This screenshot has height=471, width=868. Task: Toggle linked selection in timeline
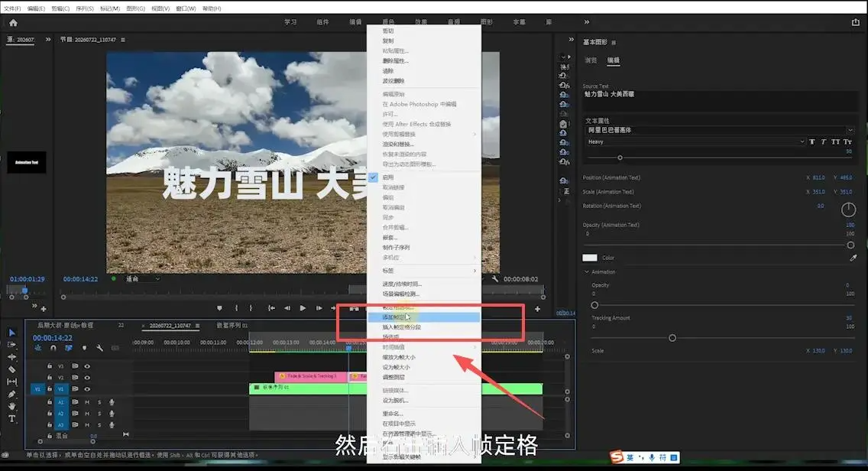tap(69, 348)
